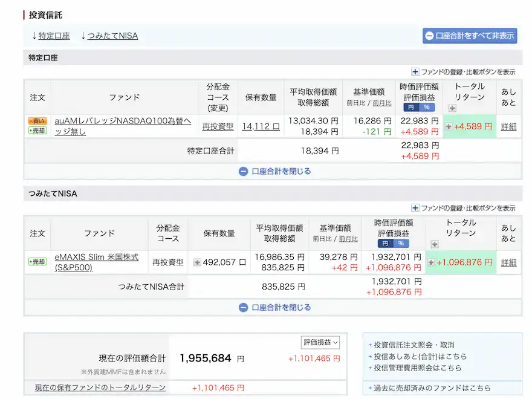The height and width of the screenshot is (399, 532).
Task: Open 投信あしあと(合計)はこちら link
Action: [x=417, y=356]
